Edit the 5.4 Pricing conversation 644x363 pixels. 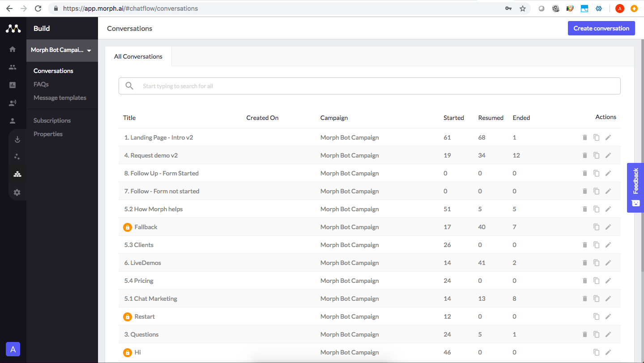608,281
